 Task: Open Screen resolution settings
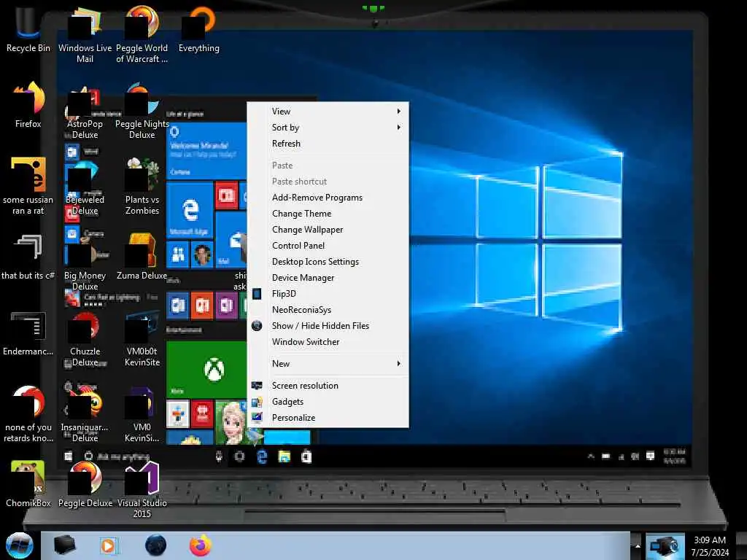pyautogui.click(x=328, y=386)
